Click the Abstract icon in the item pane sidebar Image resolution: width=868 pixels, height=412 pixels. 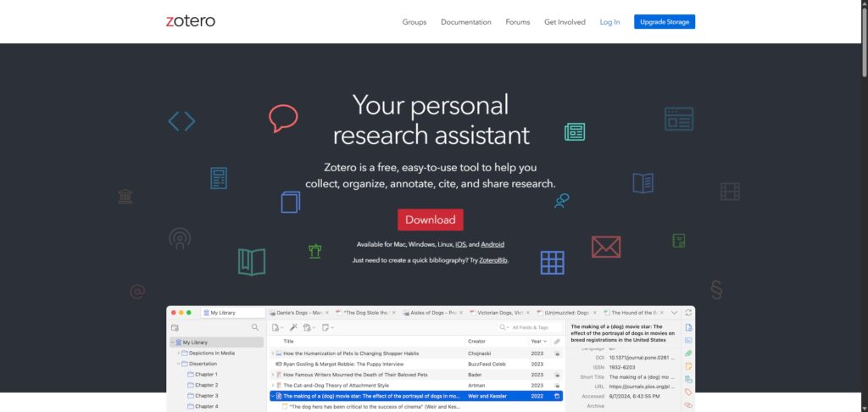click(x=688, y=341)
